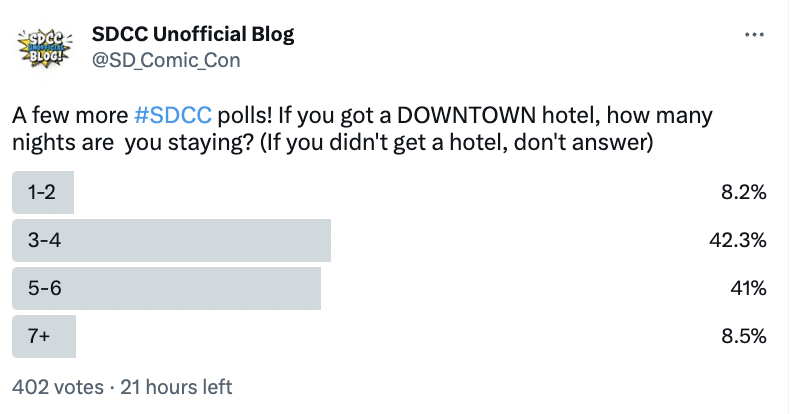The height and width of the screenshot is (414, 808).
Task: Click the 41% result percentage
Action: pyautogui.click(x=748, y=288)
